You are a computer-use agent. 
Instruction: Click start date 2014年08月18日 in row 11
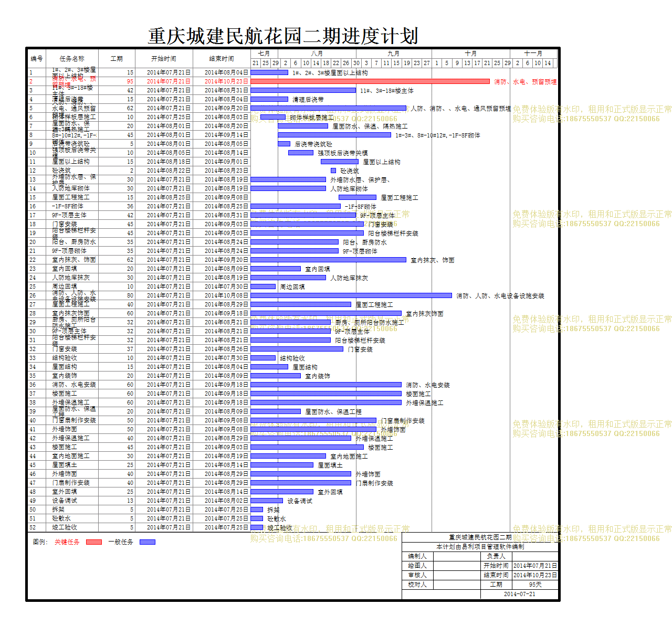point(169,162)
